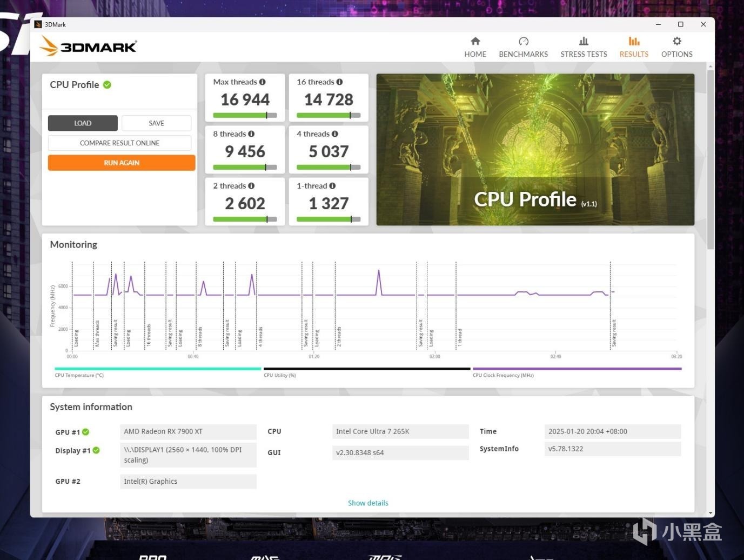Click the orange Results chart icon
Image resolution: width=744 pixels, height=560 pixels.
(x=634, y=41)
